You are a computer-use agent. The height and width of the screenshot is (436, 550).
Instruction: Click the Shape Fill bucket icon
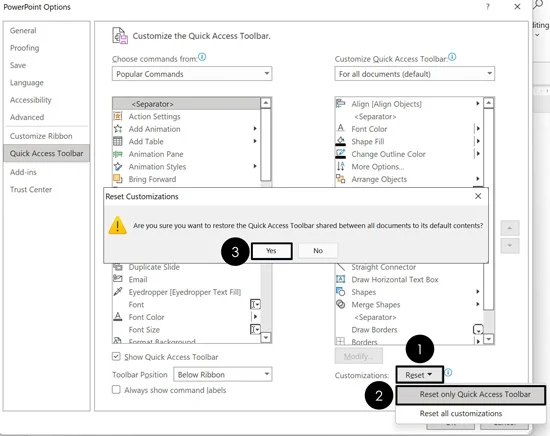[341, 141]
